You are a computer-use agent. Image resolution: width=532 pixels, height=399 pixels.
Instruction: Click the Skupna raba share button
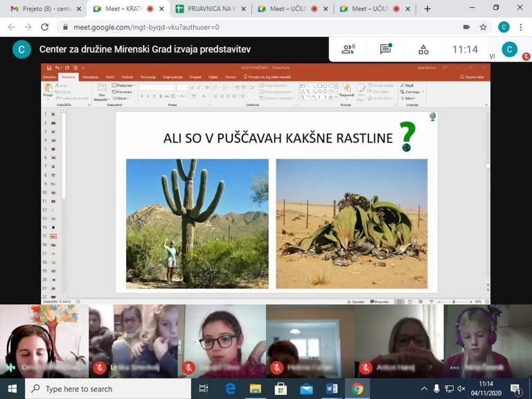pos(472,77)
